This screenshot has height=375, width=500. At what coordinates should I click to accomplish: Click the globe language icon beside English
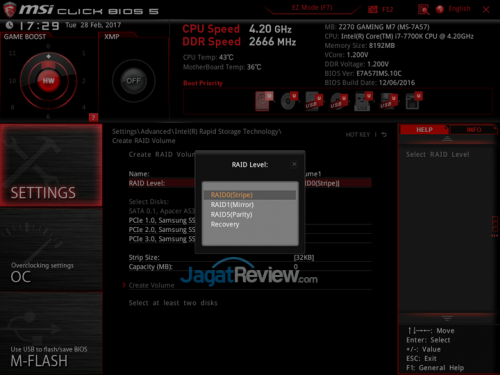click(x=440, y=9)
